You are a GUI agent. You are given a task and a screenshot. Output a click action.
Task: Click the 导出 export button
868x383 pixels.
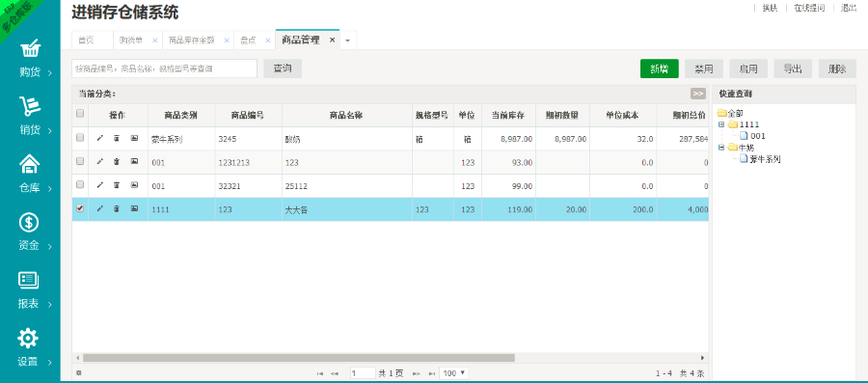point(793,68)
